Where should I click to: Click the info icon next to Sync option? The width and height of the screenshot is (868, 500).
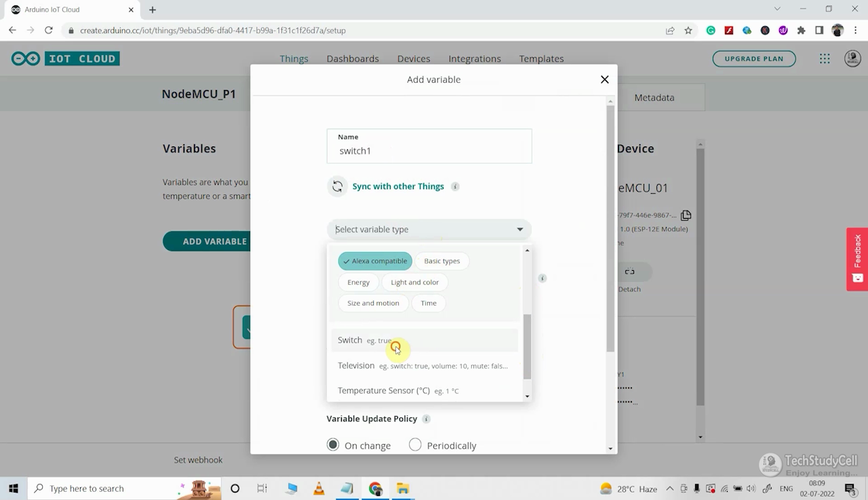tap(454, 186)
